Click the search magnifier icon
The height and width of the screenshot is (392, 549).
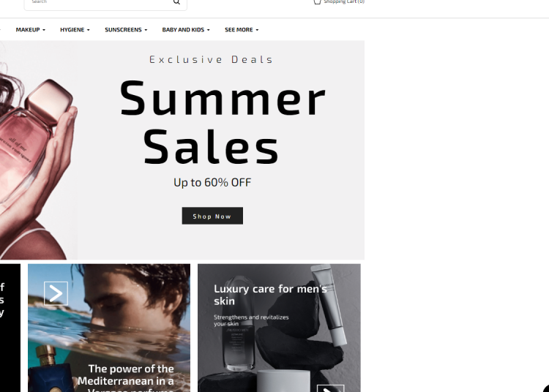click(176, 1)
